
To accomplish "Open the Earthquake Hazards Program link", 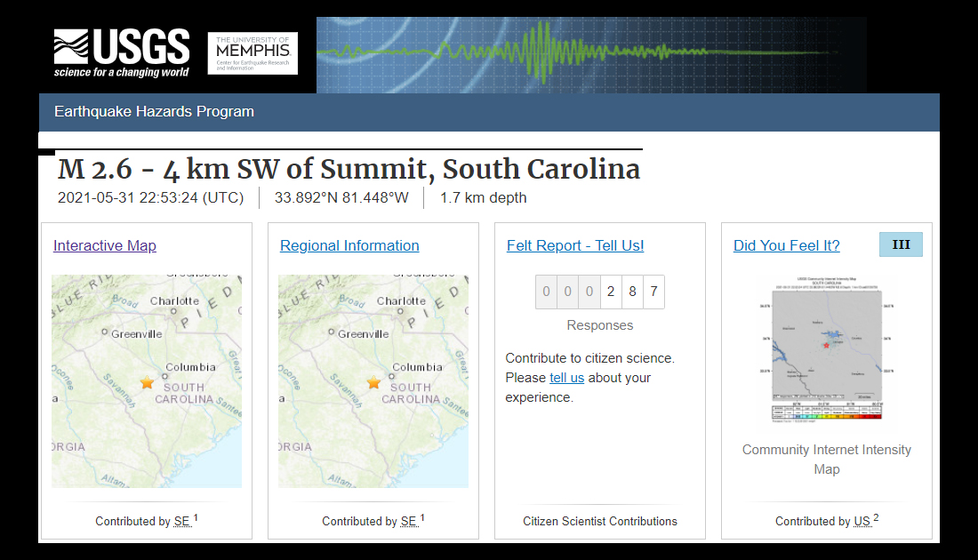I will 154,112.
